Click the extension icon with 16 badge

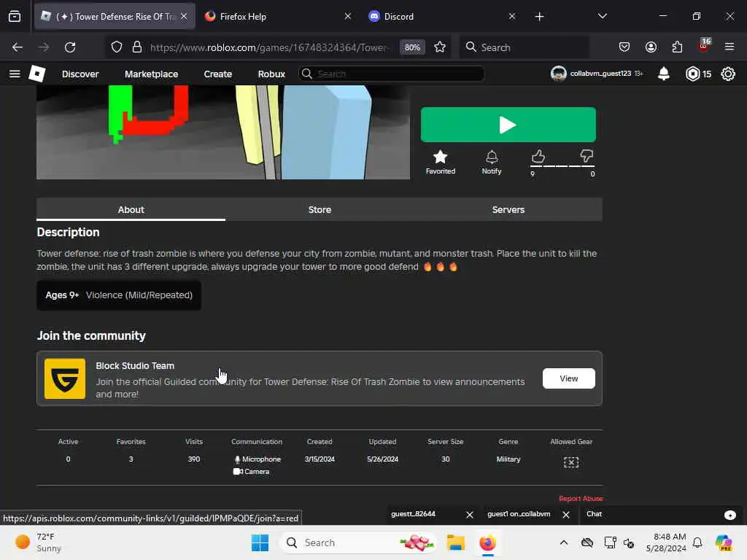(704, 46)
